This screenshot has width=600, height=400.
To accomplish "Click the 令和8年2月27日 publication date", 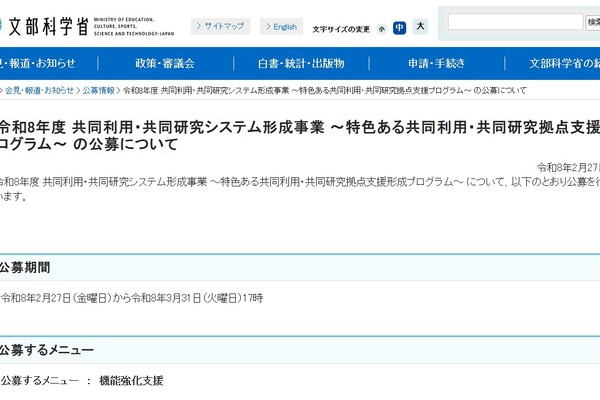I will pos(569,168).
